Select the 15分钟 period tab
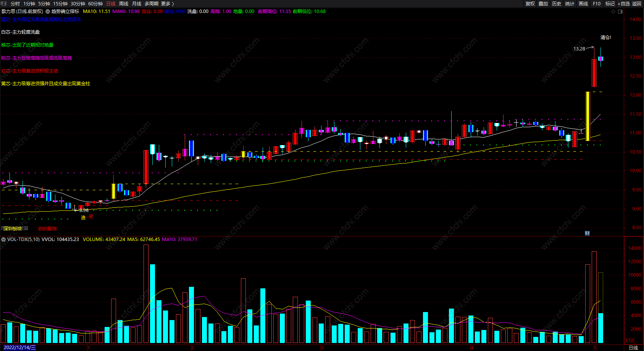 (x=60, y=3)
